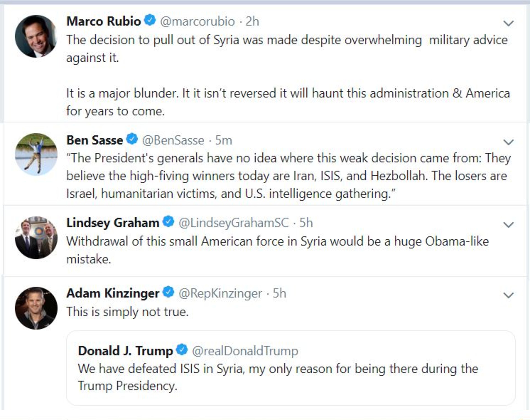
Task: Open the chevron menu on Adam Kinzinger's tweet
Action: 508,295
